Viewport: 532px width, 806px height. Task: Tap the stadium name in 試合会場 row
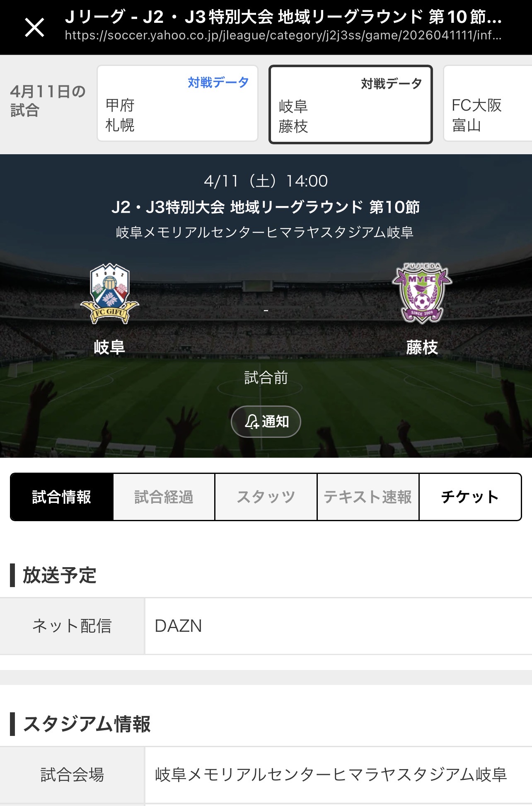pyautogui.click(x=331, y=774)
